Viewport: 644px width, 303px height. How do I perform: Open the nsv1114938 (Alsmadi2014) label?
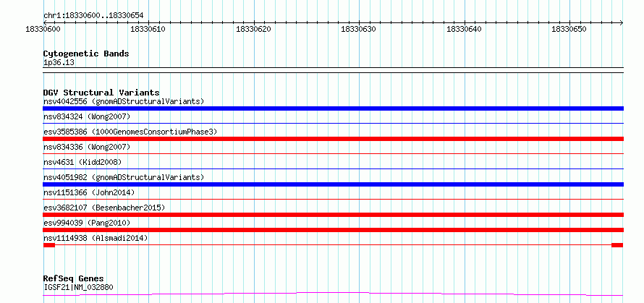tap(96, 238)
